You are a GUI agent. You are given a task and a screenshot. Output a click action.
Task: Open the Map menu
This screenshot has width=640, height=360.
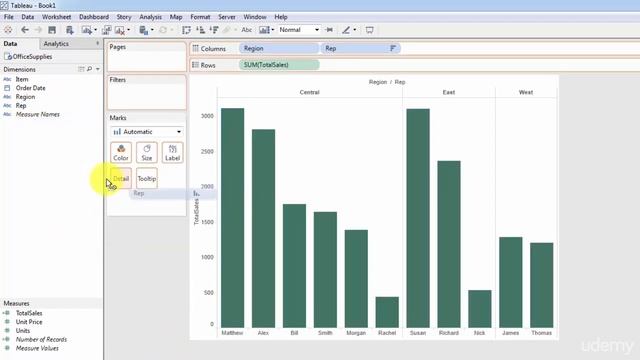coord(176,17)
